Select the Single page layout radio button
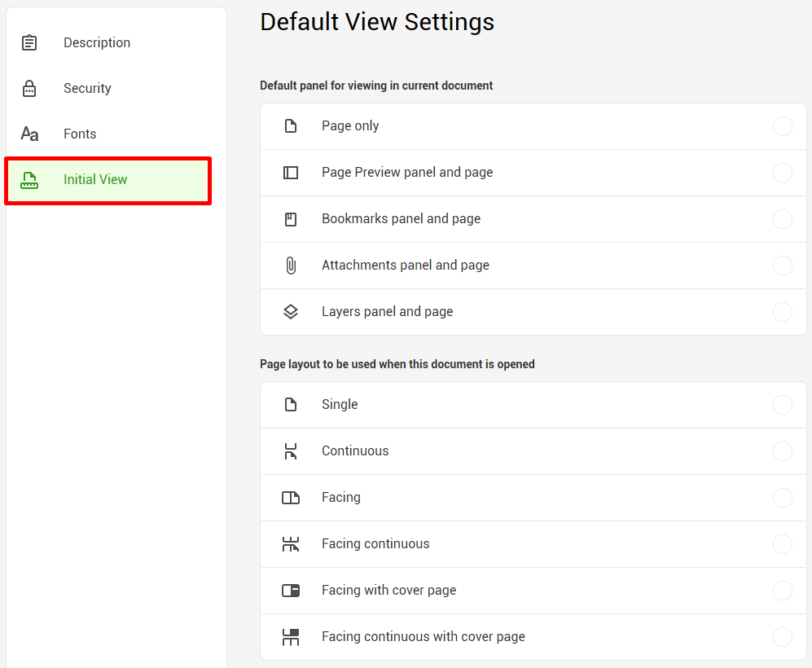The image size is (812, 668). [783, 404]
